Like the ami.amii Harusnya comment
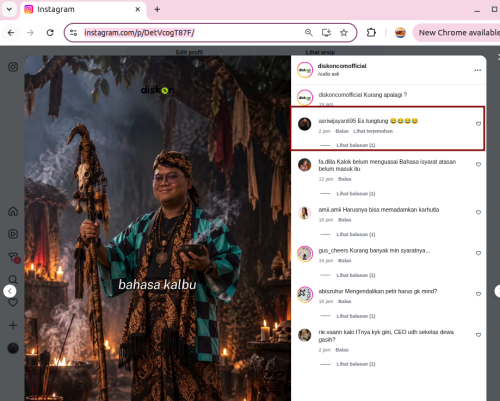The width and height of the screenshot is (500, 401). 478,212
